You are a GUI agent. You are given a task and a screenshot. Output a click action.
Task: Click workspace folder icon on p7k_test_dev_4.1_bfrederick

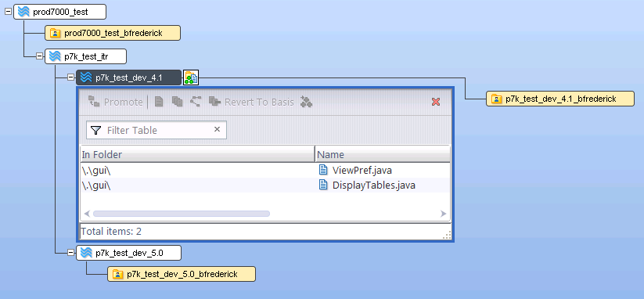tap(497, 99)
